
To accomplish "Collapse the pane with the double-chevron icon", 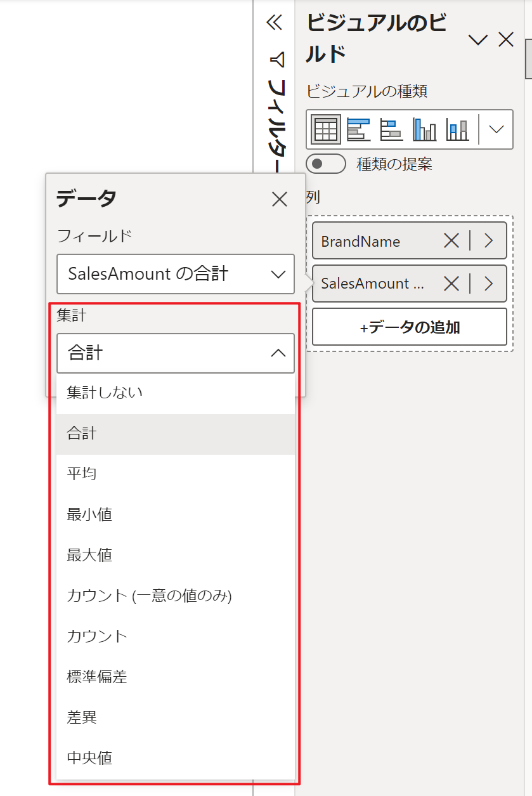I will 274,23.
